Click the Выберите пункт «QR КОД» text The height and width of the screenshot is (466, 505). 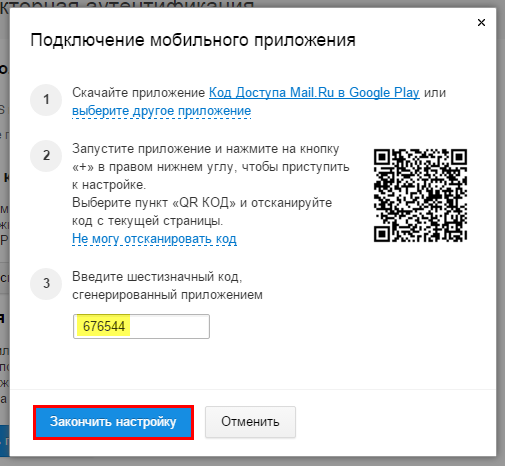(x=154, y=203)
